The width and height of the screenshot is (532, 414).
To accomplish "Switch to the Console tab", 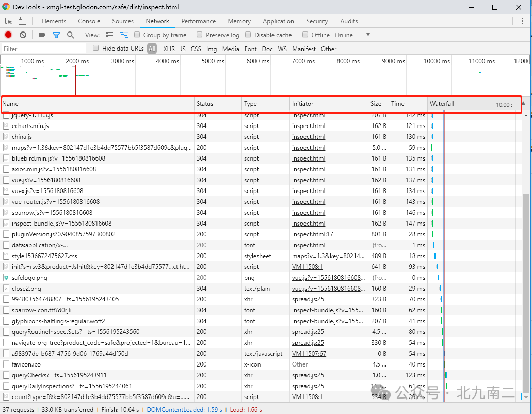I will click(x=89, y=21).
